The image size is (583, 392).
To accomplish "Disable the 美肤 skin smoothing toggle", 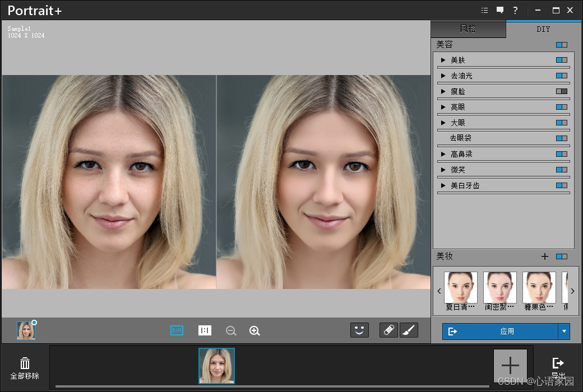I will point(561,60).
